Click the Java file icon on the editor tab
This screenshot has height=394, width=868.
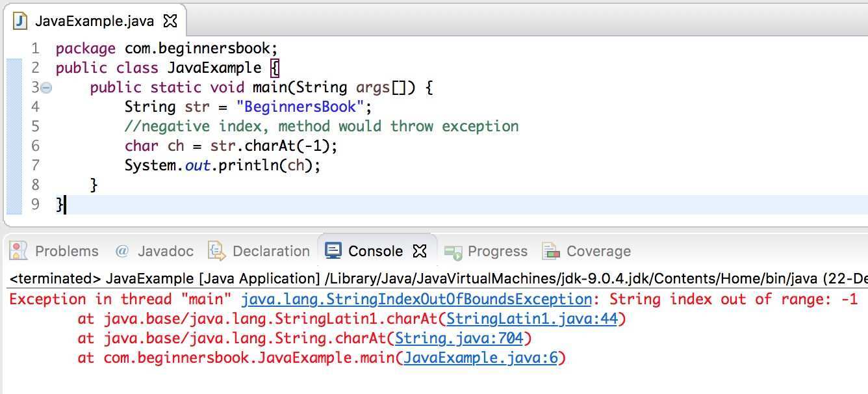[x=20, y=21]
